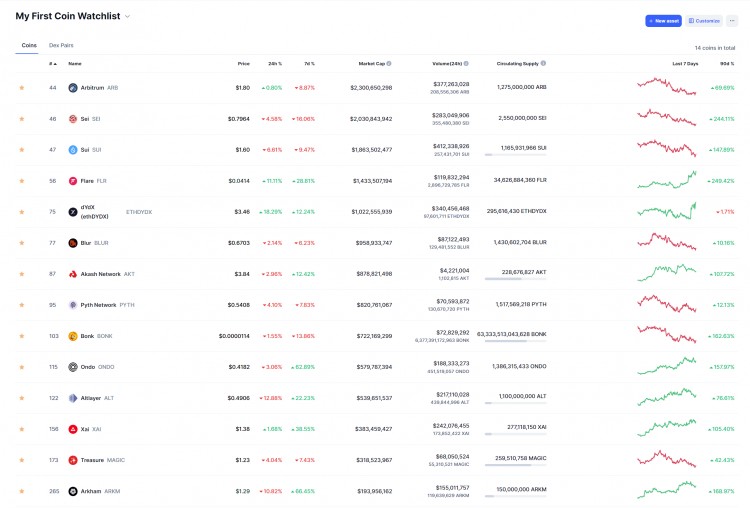Open the Flare 7-day price chart

[x=667, y=180]
